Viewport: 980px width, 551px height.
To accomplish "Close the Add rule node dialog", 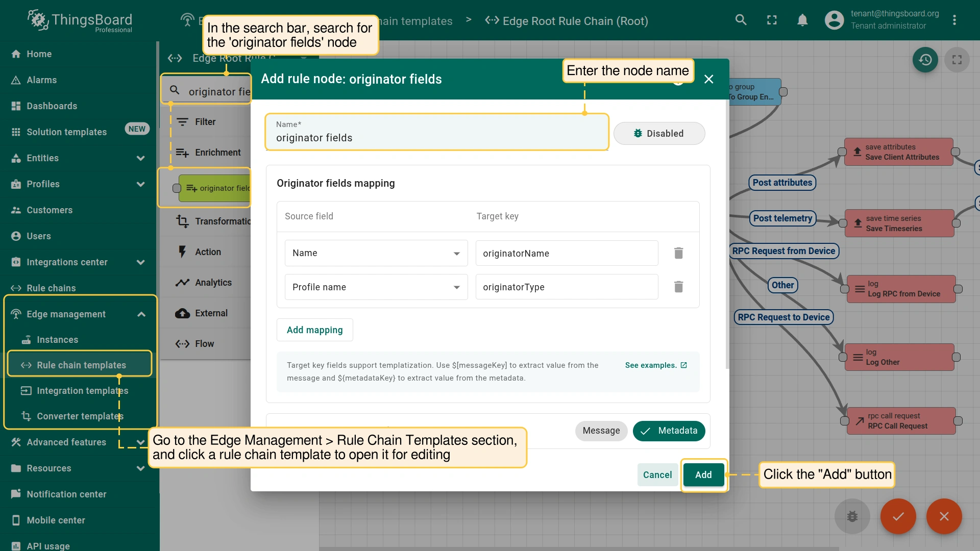I will point(708,79).
